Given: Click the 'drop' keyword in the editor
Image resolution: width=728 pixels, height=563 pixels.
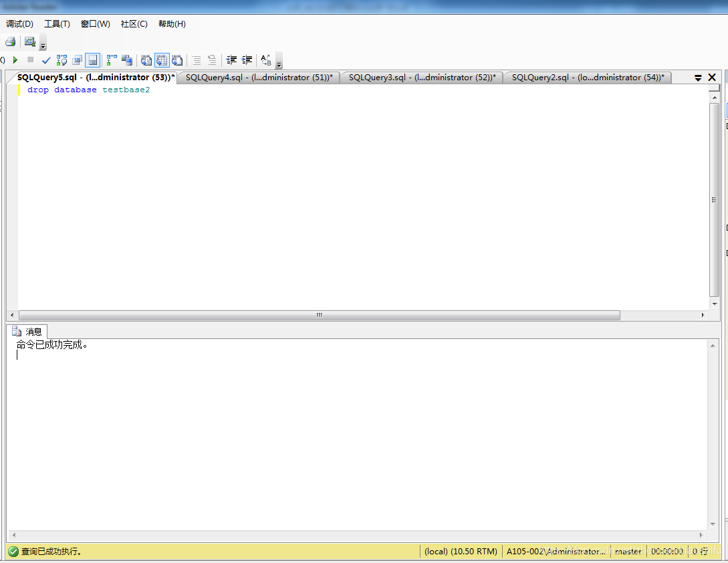Looking at the screenshot, I should (x=37, y=90).
